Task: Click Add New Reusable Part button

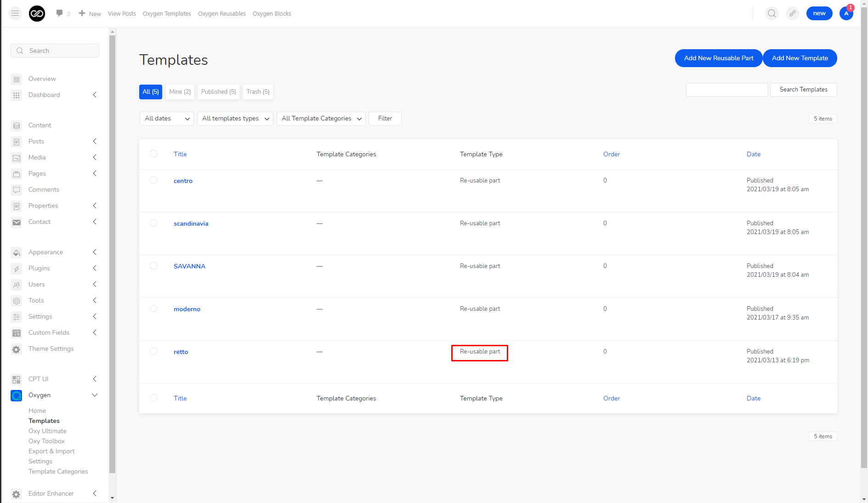Action: tap(719, 58)
